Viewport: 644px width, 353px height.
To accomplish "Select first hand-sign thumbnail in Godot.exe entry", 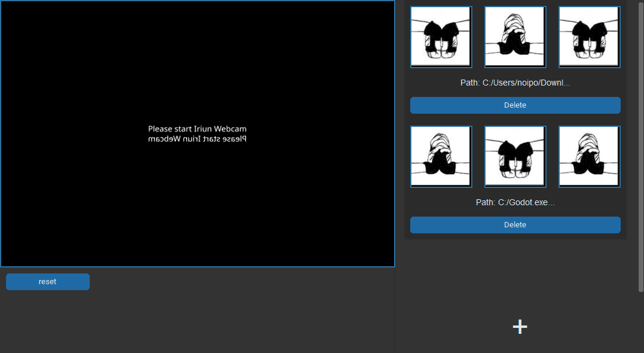I will pos(441,156).
